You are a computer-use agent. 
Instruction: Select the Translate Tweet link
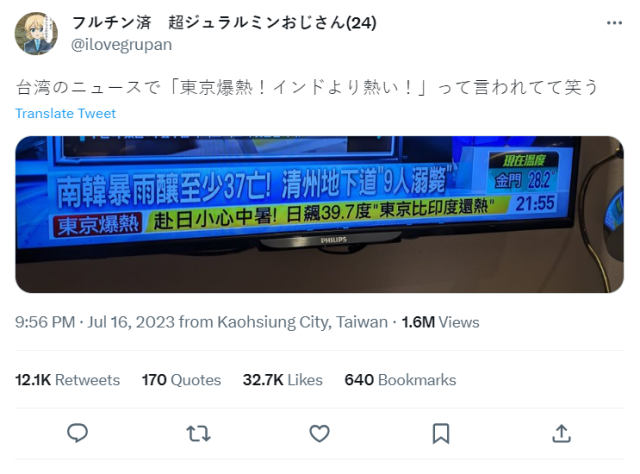tap(66, 113)
